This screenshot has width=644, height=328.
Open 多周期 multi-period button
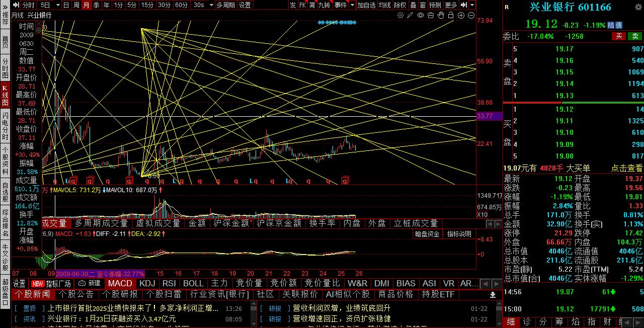click(225, 5)
